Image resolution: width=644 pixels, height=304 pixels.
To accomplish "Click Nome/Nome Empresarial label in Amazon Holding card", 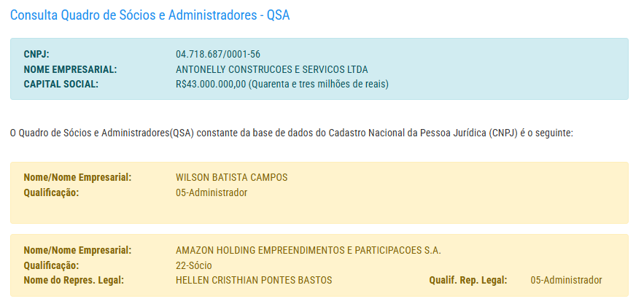I will (x=77, y=251).
